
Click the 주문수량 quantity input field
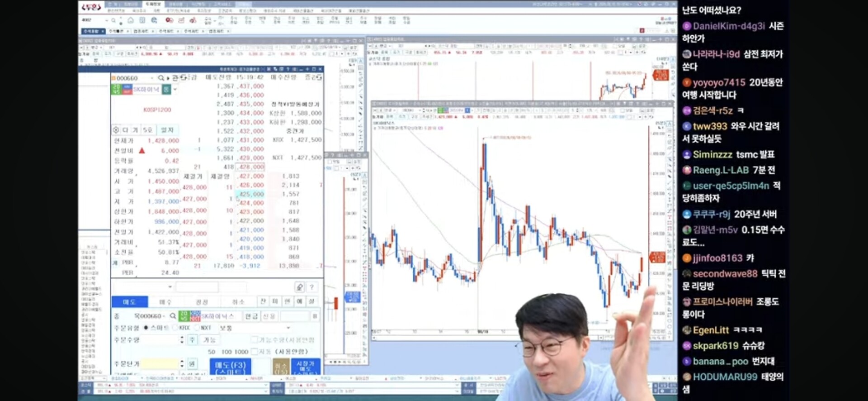click(160, 339)
